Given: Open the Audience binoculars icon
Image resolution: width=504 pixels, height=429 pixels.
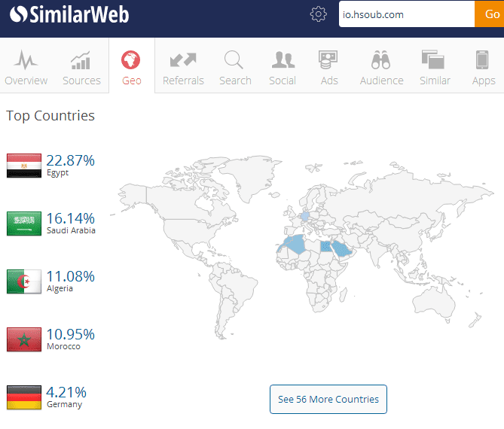Looking at the screenshot, I should [381, 60].
